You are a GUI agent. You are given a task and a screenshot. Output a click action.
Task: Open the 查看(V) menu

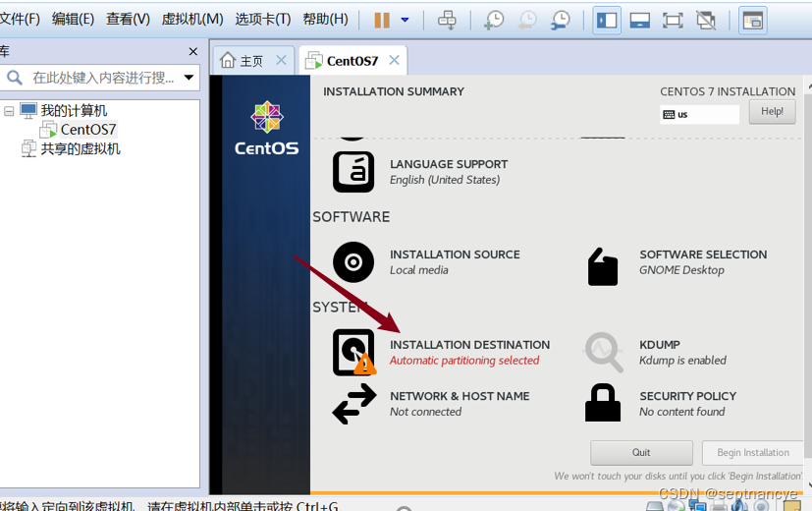[x=128, y=20]
